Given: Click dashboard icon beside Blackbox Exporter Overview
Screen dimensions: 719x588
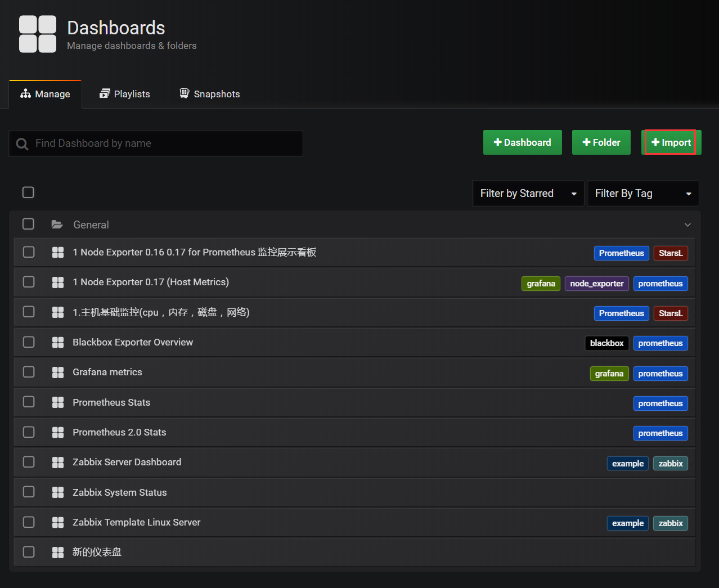Looking at the screenshot, I should [x=57, y=342].
